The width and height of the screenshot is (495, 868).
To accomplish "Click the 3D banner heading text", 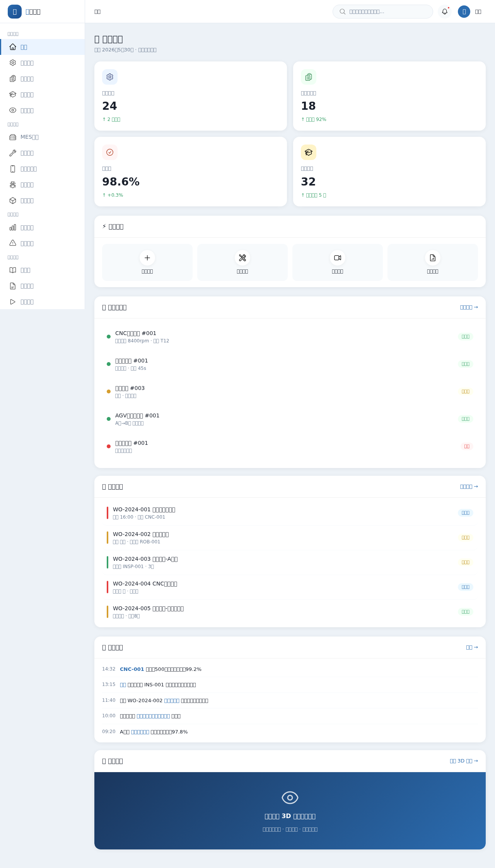I will click(290, 816).
